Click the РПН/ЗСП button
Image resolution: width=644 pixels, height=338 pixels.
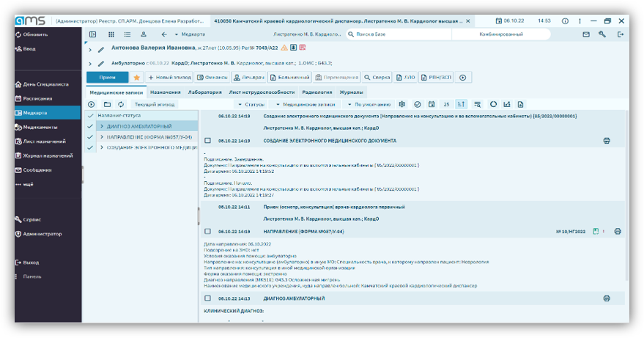(x=436, y=77)
